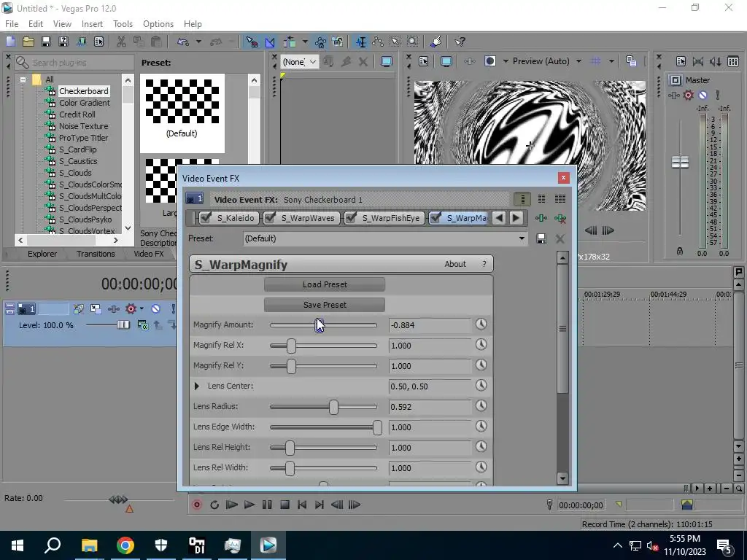Switch to the Transitions tab

click(x=96, y=254)
